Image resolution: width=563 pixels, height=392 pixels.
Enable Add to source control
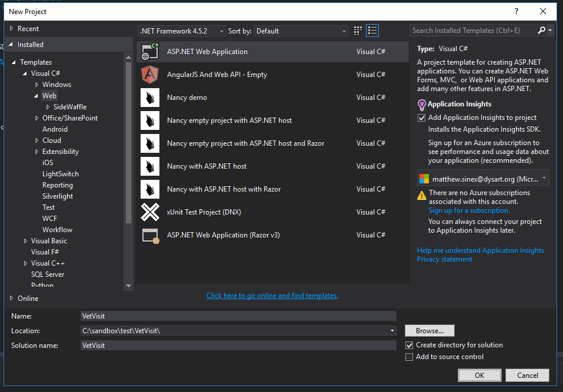409,357
